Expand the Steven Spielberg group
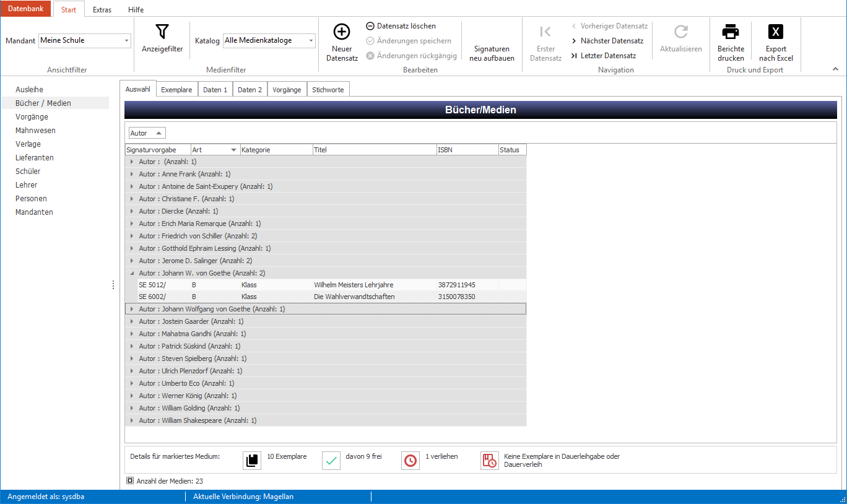Viewport: 847px width, 504px height. pos(131,358)
